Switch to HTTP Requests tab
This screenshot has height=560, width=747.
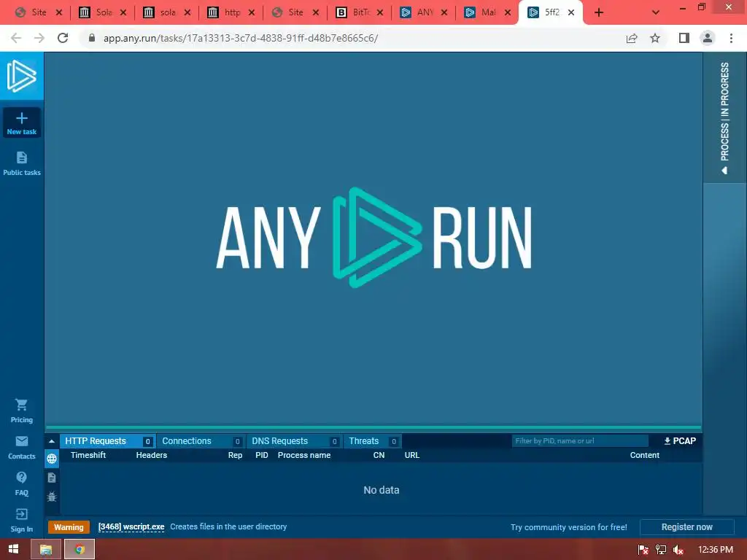click(x=107, y=441)
